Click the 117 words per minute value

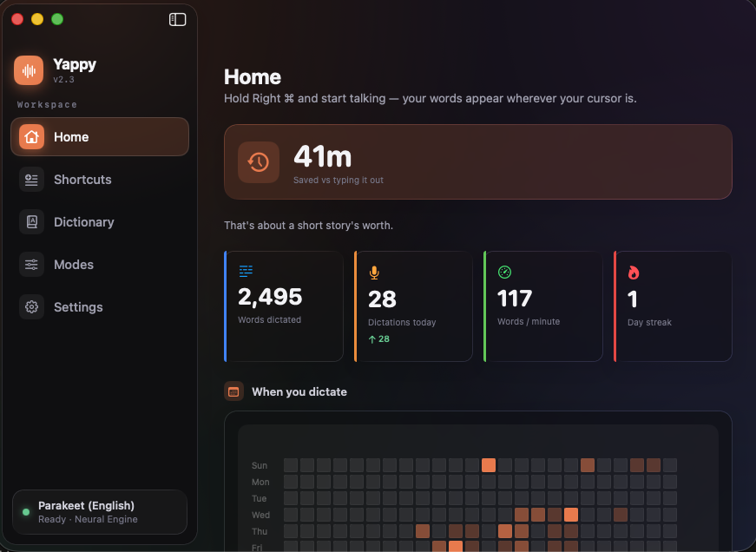pyautogui.click(x=515, y=299)
